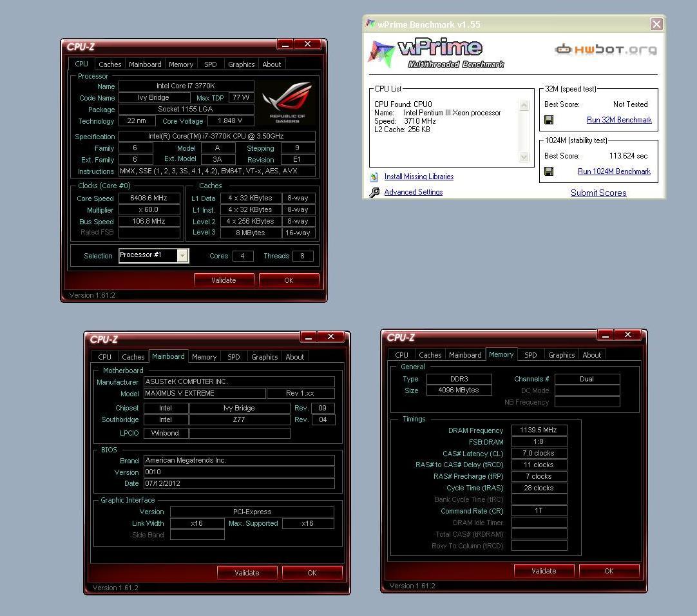Click Validate in the Memory window
Screen dimensions: 697x616
pos(544,571)
